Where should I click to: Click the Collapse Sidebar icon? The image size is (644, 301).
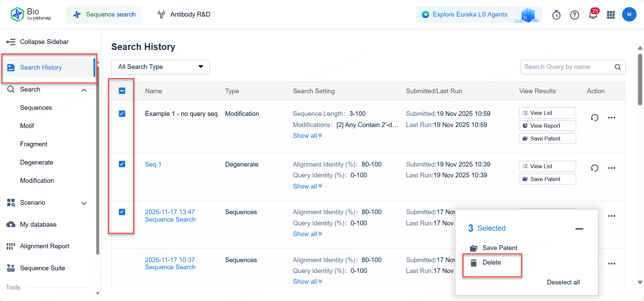point(11,42)
